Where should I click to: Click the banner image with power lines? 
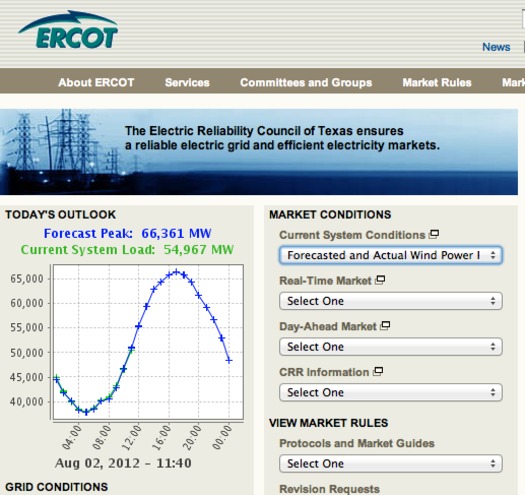(x=259, y=152)
